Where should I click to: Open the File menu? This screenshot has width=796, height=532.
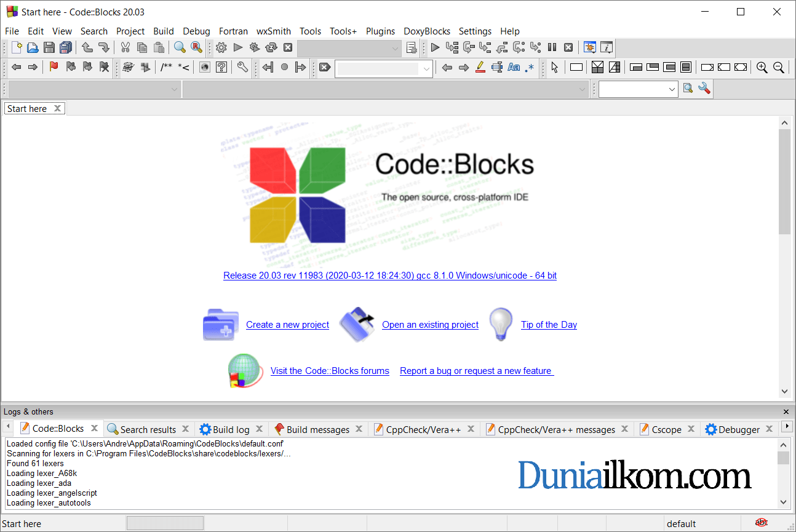[12, 31]
